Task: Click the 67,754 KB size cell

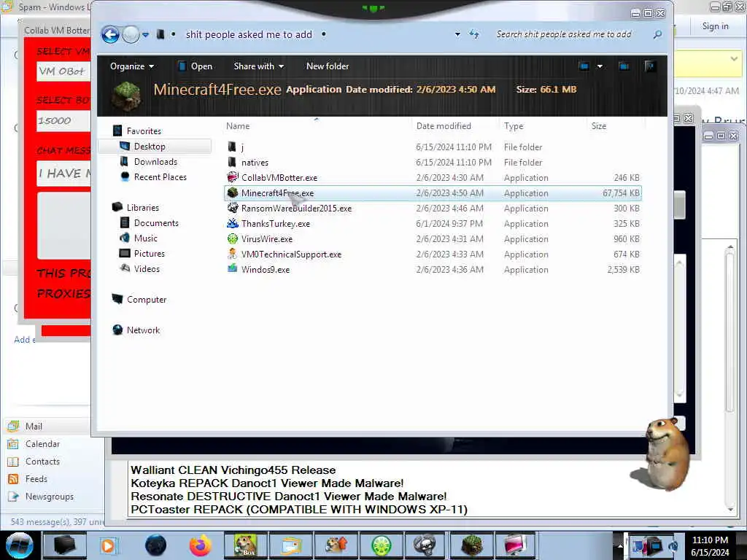Action: tap(621, 192)
